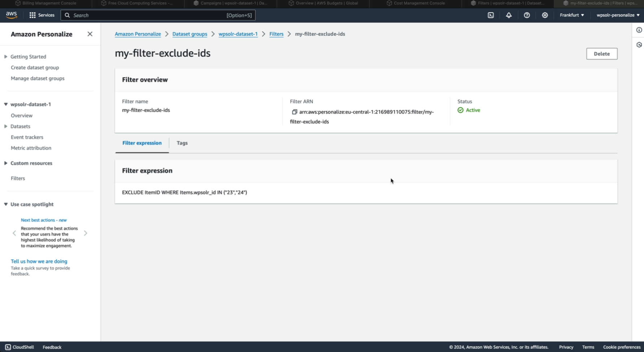This screenshot has width=644, height=352.
Task: Open CloudShell in the footer
Action: coord(19,347)
